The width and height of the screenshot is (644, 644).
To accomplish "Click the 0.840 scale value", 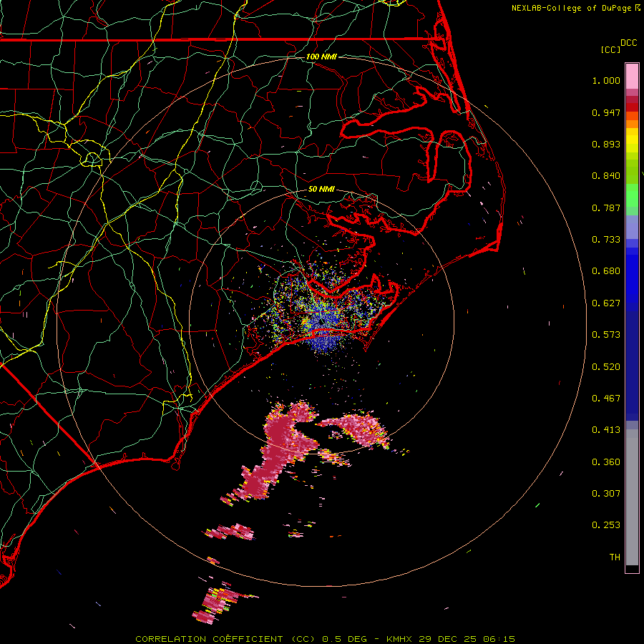I will click(x=606, y=176).
